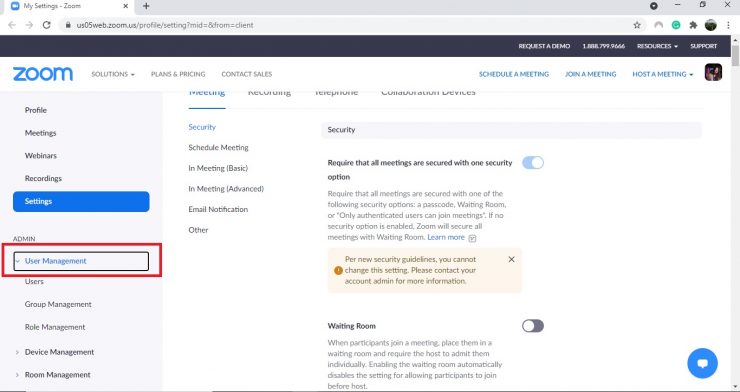740x392 pixels.
Task: Collapse User Management section
Action: click(x=81, y=261)
